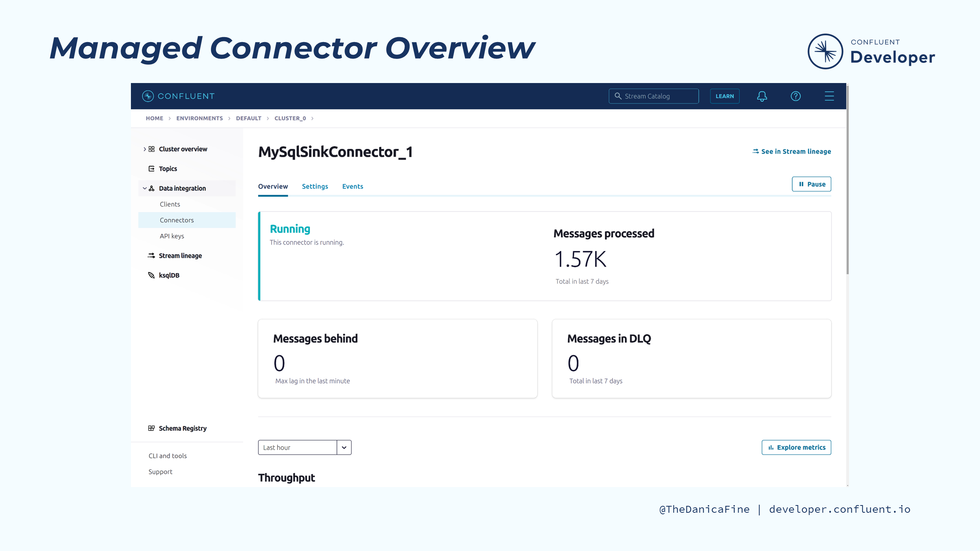Image resolution: width=980 pixels, height=551 pixels.
Task: Switch to the Settings tab
Action: (315, 186)
